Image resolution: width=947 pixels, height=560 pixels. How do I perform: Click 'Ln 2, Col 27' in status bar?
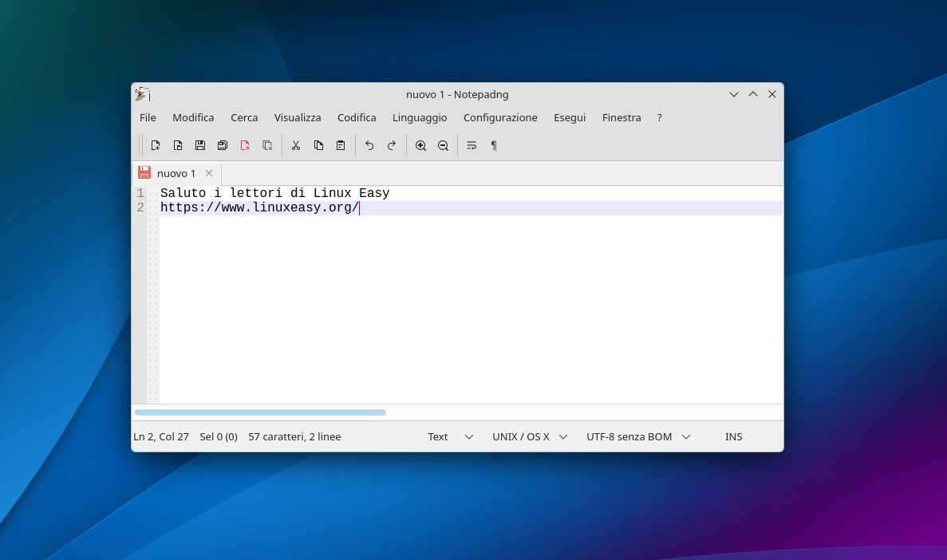(x=160, y=437)
